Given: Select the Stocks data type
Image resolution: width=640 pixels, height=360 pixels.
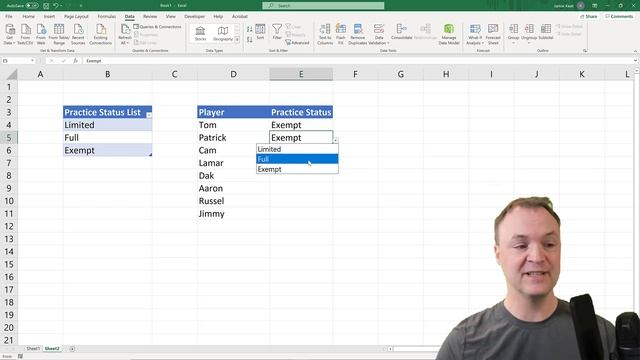Looking at the screenshot, I should click(200, 33).
